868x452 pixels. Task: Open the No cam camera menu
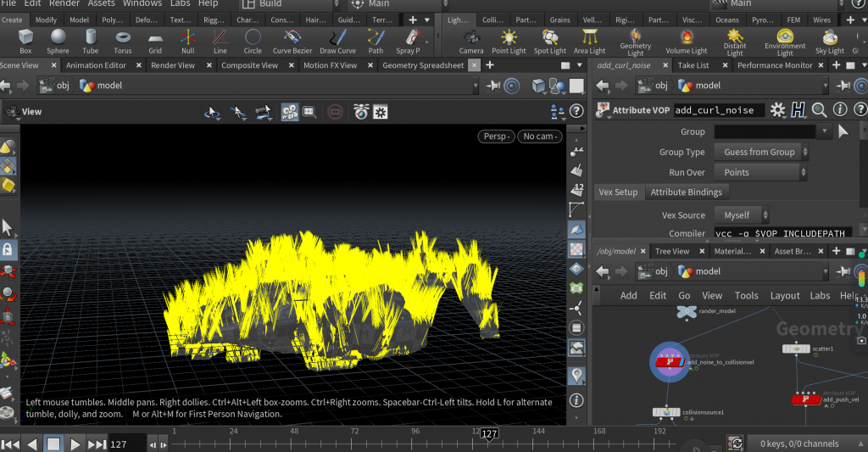[540, 137]
